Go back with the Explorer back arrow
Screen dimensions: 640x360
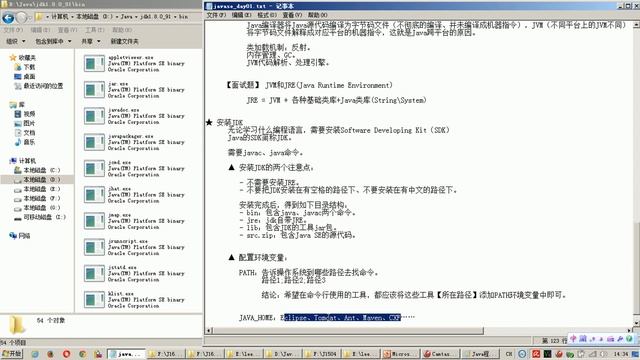point(9,17)
